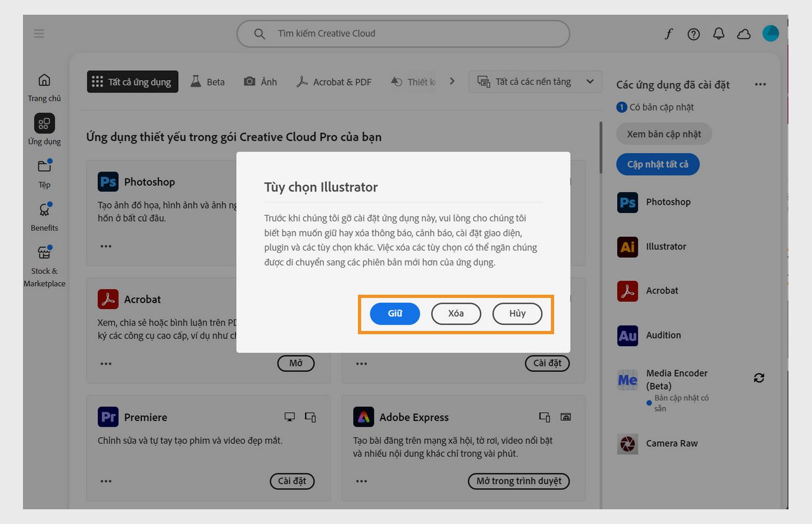Click the Acrobat card's app icon

point(108,299)
